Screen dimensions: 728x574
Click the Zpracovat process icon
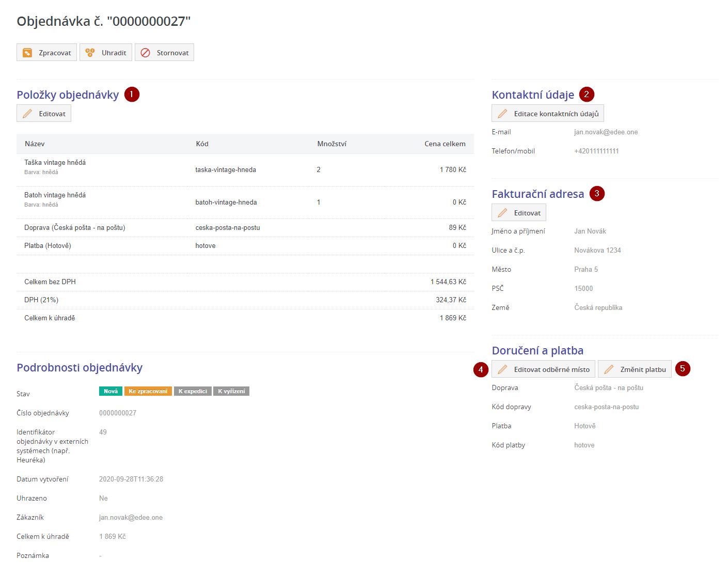tap(27, 53)
